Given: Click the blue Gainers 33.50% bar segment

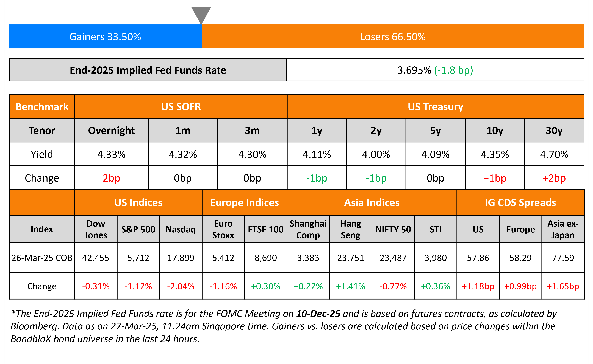Looking at the screenshot, I should (105, 37).
